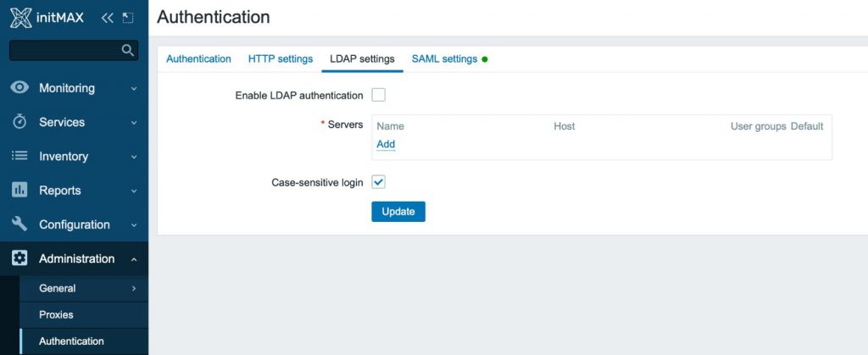This screenshot has width=868, height=355.
Task: Collapse the sidebar with double-chevron icon
Action: [107, 17]
